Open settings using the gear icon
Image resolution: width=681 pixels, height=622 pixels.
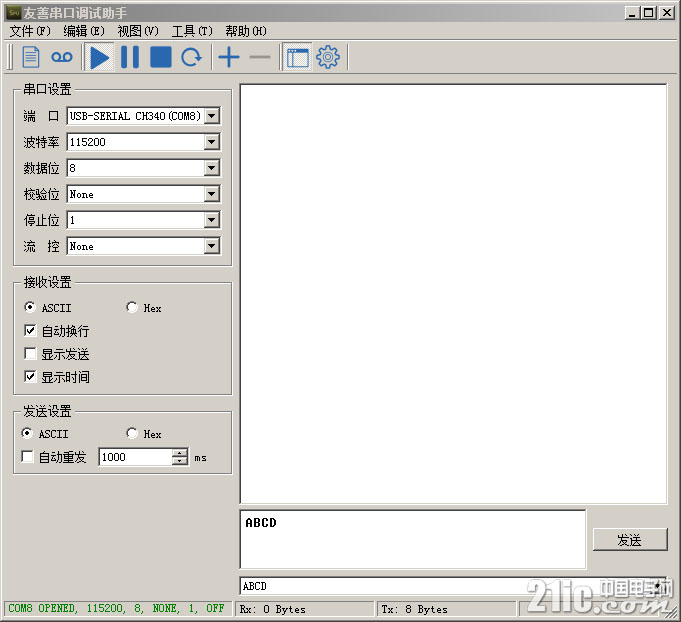pyautogui.click(x=328, y=57)
